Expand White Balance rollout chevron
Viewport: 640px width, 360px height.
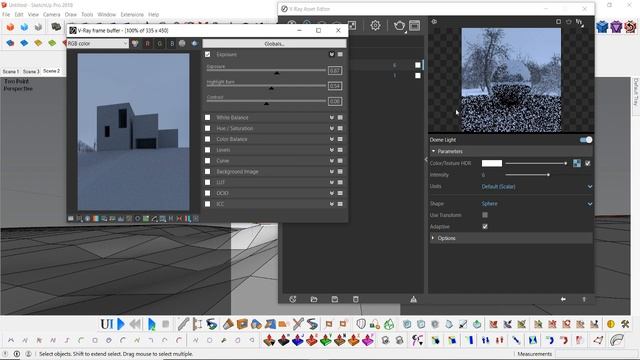[331, 118]
